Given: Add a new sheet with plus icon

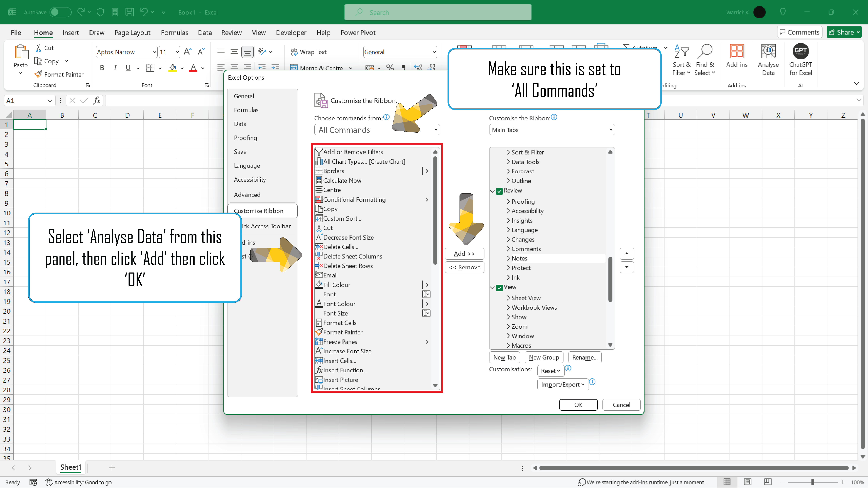Looking at the screenshot, I should 112,468.
